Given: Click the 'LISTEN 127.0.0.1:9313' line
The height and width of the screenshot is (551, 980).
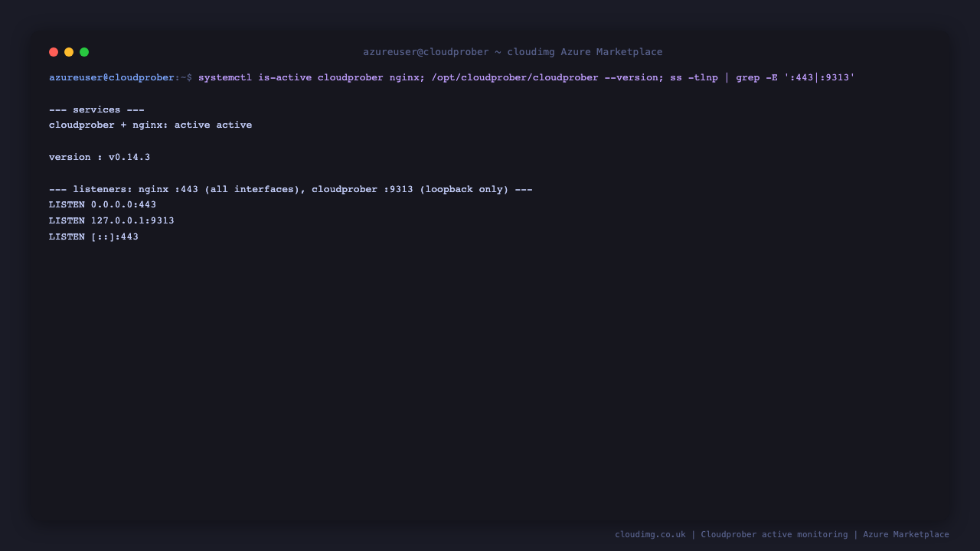Looking at the screenshot, I should (x=112, y=220).
